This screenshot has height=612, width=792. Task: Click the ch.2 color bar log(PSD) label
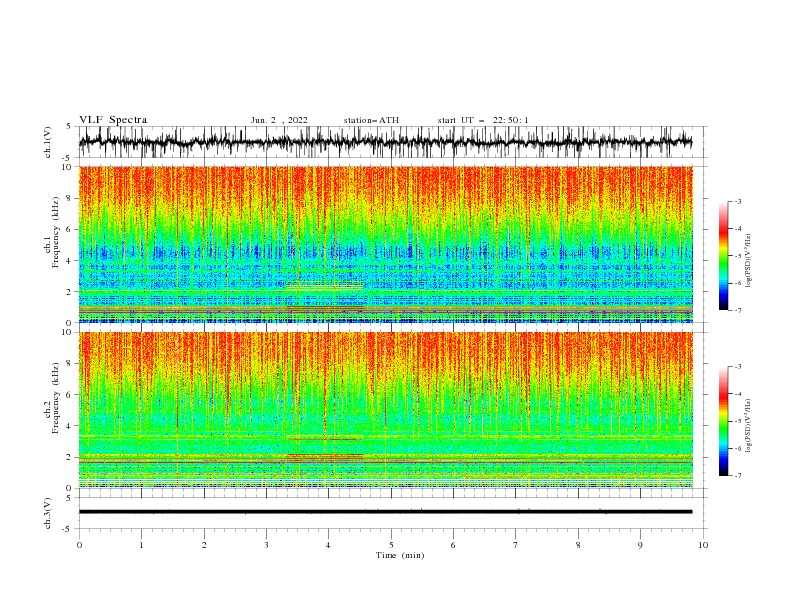[x=749, y=426]
